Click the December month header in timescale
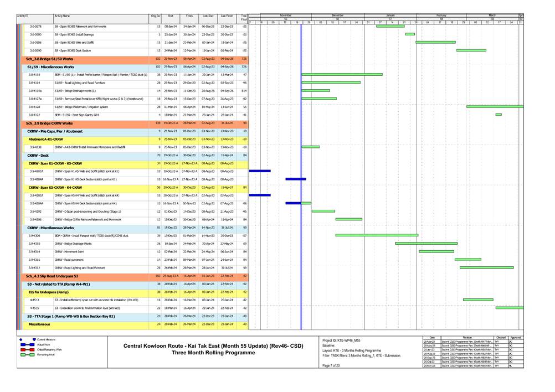The height and width of the screenshot is (392, 555). coord(337,16)
